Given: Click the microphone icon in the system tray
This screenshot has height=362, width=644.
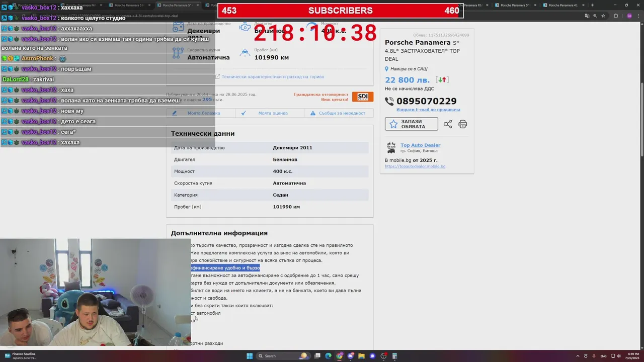Looking at the screenshot, I should point(594,356).
